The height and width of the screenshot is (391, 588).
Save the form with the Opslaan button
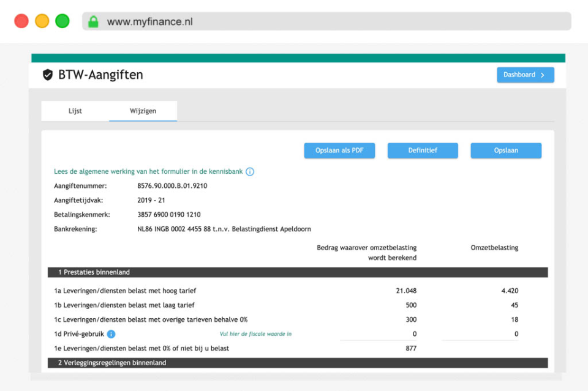tap(506, 150)
